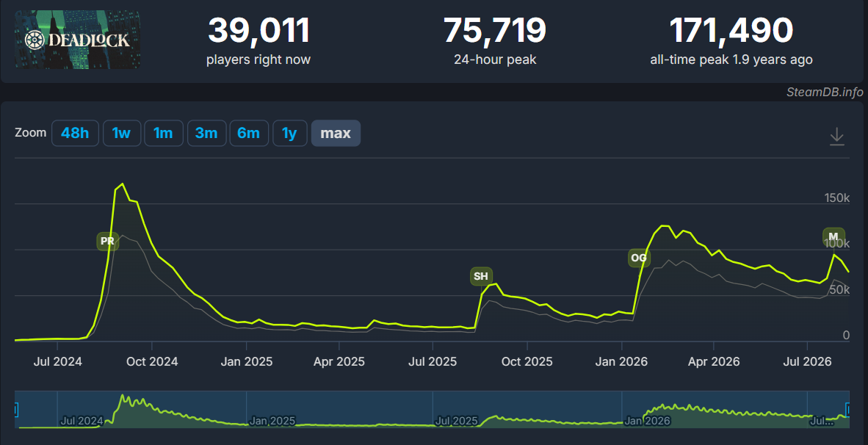Click the Jan 2026 x-axis label

click(621, 361)
